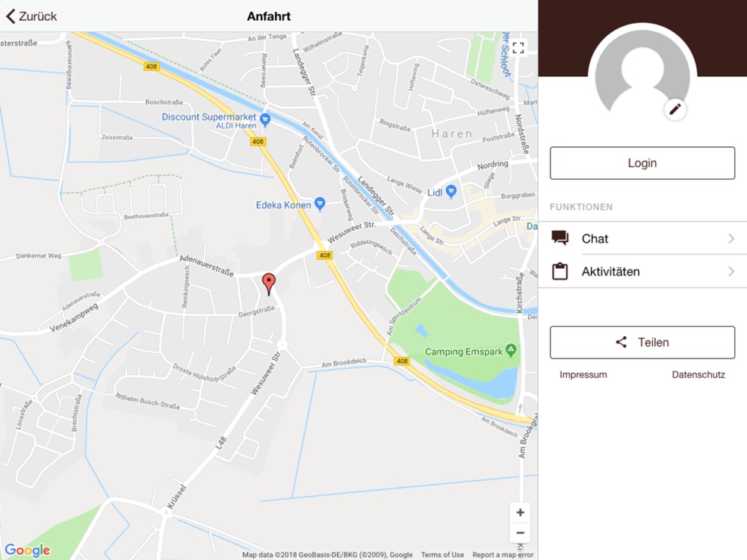Click the Wilhelmstraße street label
This screenshot has height=560, width=747.
[x=322, y=42]
